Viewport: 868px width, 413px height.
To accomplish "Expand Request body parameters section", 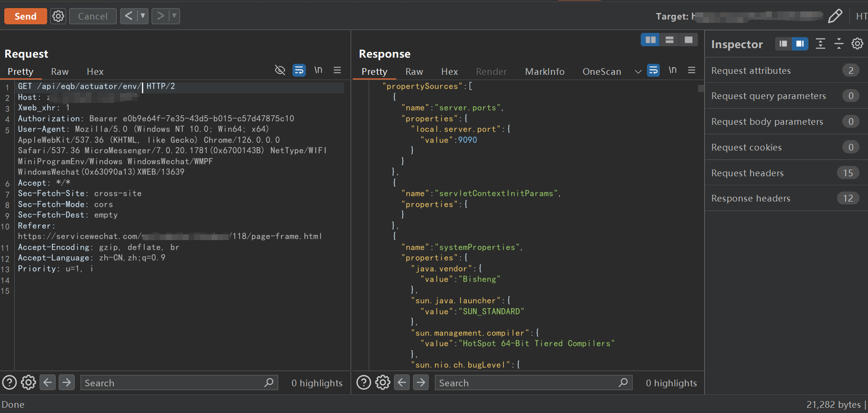I will (x=786, y=121).
